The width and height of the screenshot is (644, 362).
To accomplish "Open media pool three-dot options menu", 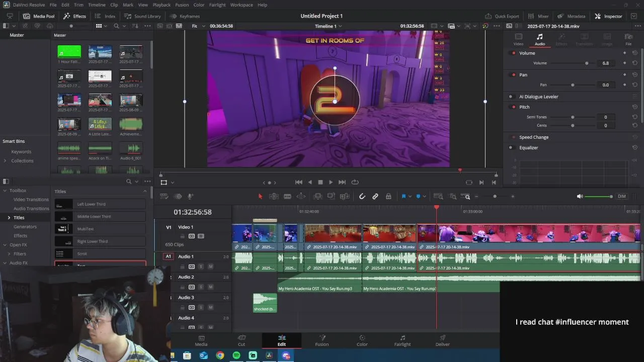I will pyautogui.click(x=147, y=26).
